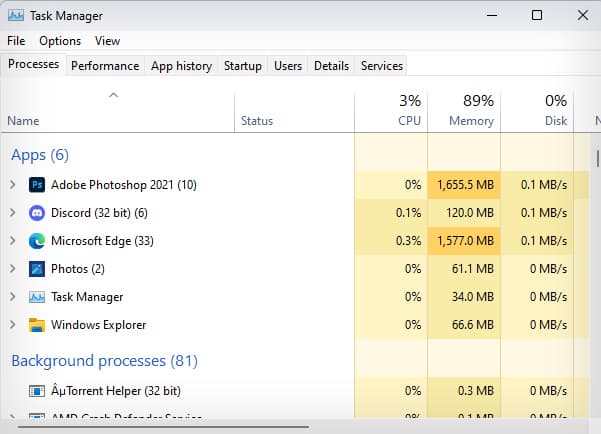Click the Microsoft Edge icon
This screenshot has width=601, height=434.
click(x=37, y=241)
